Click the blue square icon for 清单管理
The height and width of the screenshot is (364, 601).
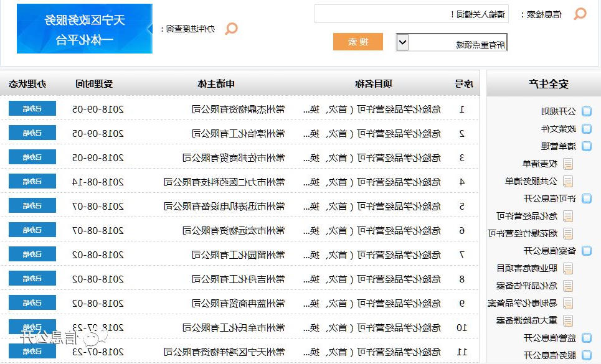[587, 146]
